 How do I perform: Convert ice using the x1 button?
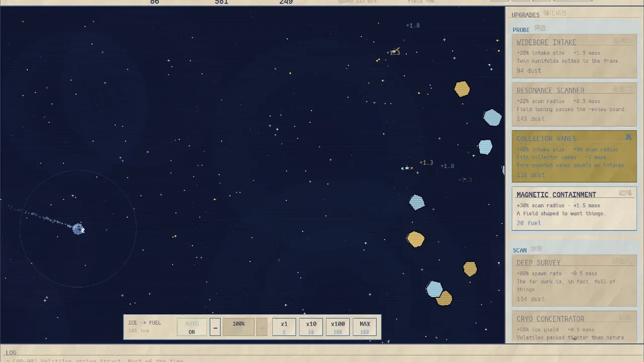284,327
